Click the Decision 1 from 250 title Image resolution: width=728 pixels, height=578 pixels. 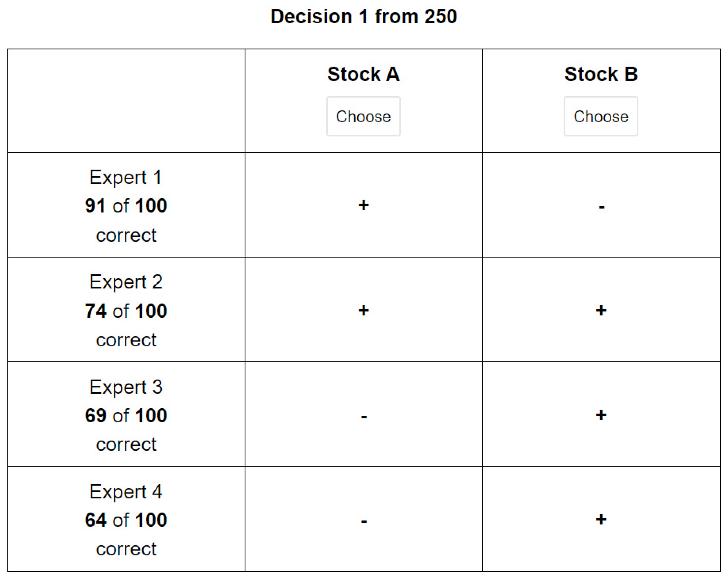pos(364,16)
